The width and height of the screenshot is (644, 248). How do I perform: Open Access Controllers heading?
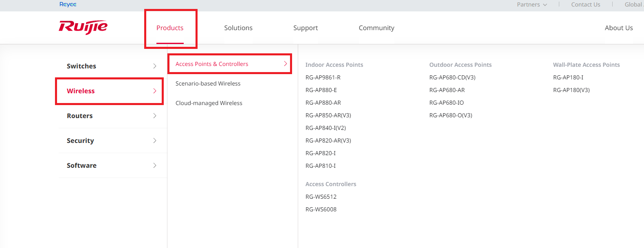click(x=331, y=184)
